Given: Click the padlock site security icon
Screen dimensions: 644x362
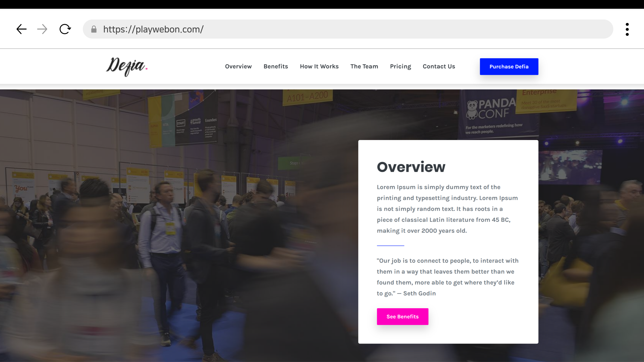Looking at the screenshot, I should pos(94,29).
